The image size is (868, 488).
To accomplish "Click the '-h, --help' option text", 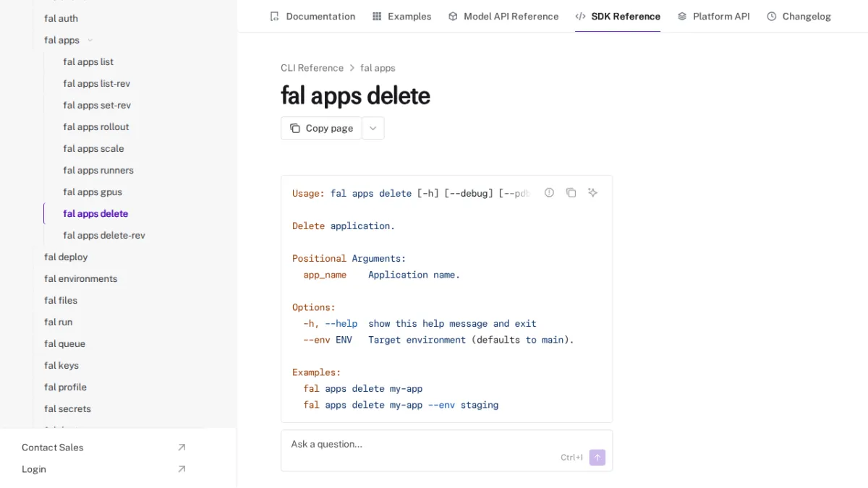I will click(331, 324).
